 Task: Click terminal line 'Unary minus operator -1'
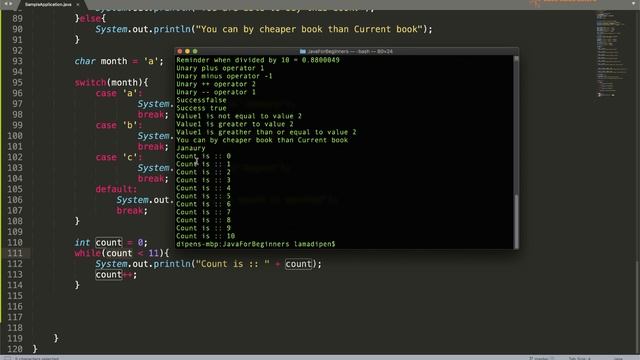[x=224, y=76]
